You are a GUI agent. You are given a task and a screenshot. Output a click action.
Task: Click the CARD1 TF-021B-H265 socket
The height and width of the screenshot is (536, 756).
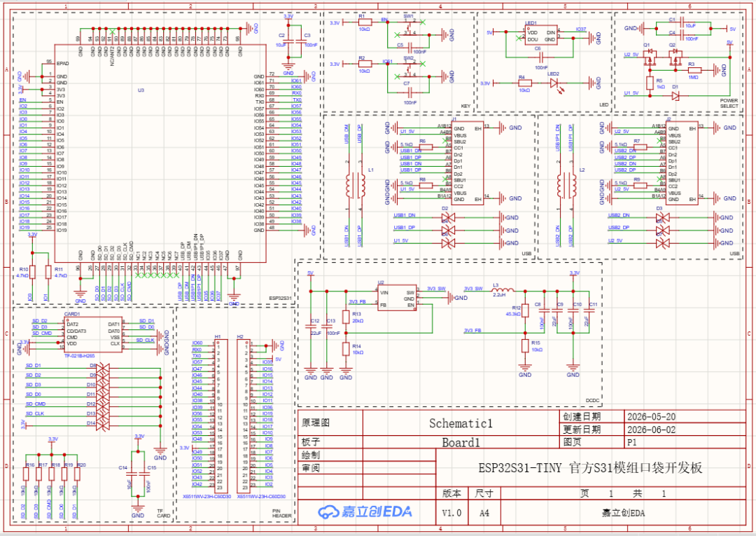(x=92, y=334)
